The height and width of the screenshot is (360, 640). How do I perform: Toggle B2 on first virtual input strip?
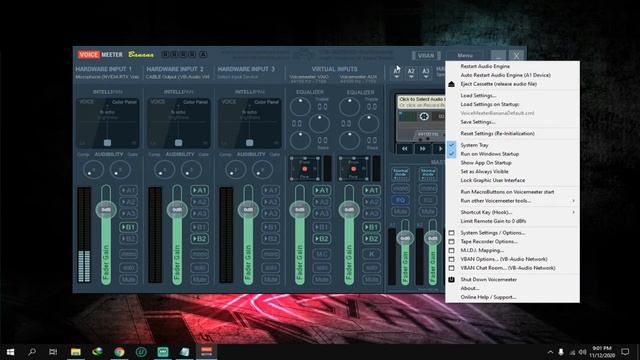point(322,239)
